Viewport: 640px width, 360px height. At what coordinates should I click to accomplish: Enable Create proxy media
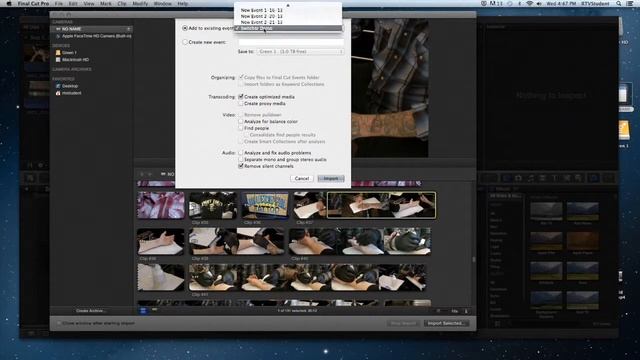[241, 104]
